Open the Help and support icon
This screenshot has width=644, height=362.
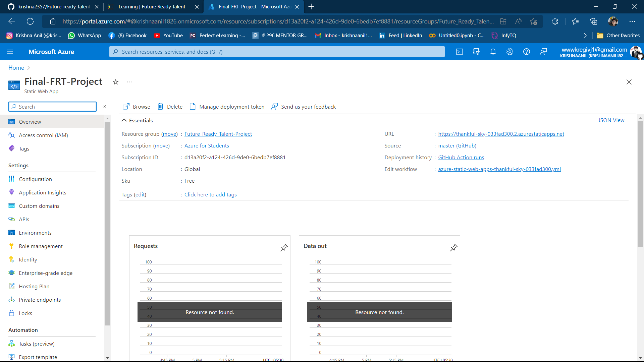pyautogui.click(x=526, y=52)
